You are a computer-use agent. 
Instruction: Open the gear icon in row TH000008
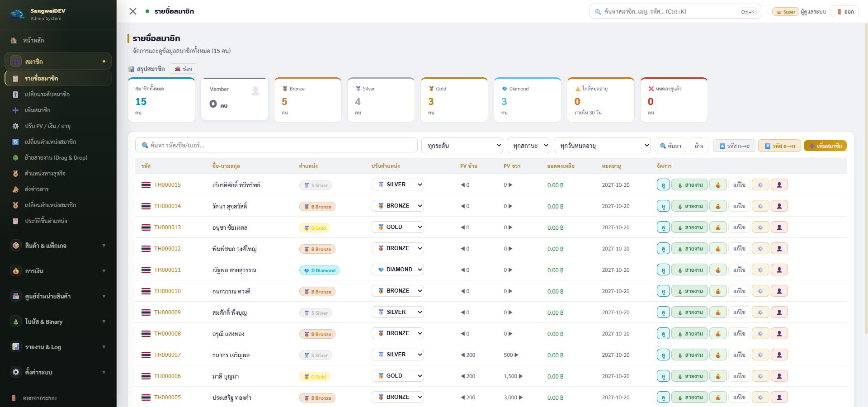760,334
